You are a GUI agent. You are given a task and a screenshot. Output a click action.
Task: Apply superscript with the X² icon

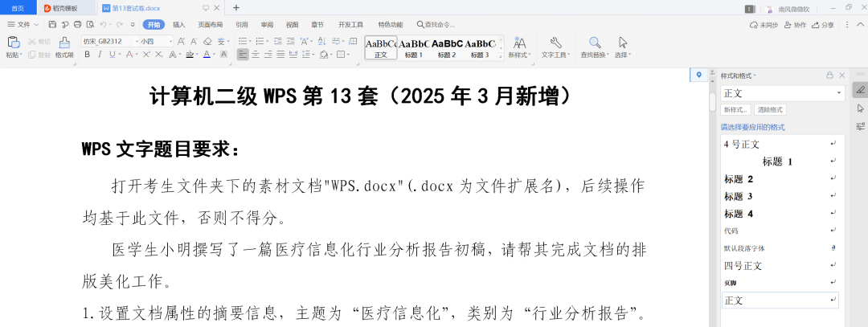[x=147, y=54]
